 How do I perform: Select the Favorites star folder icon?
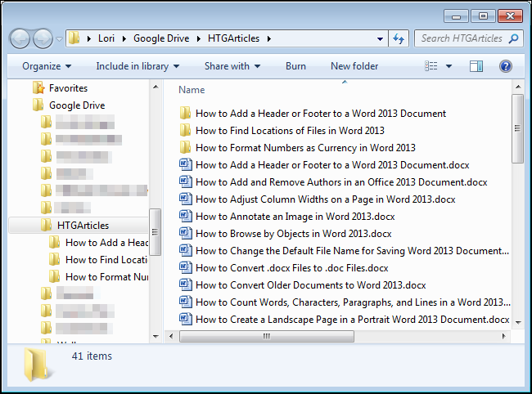coord(38,88)
